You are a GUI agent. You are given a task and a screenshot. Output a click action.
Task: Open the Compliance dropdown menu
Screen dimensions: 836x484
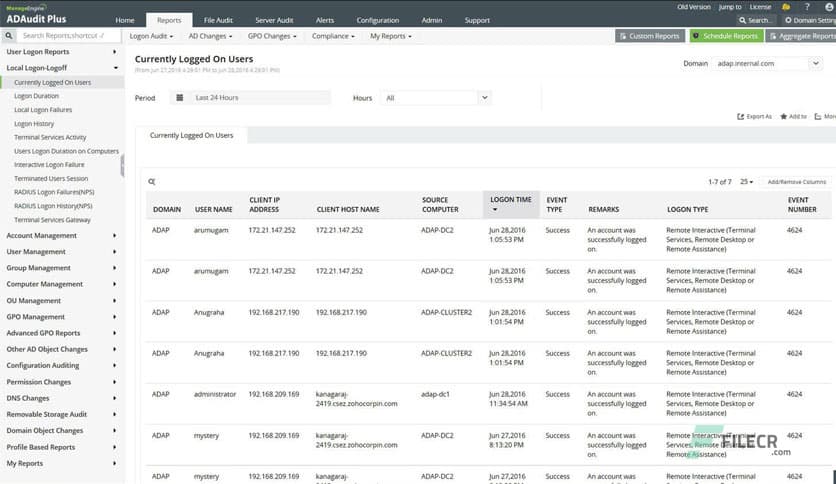(333, 36)
